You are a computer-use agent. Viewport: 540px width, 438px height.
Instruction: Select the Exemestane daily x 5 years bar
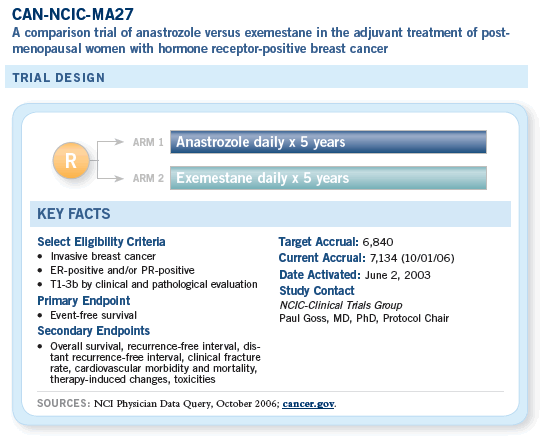pos(328,178)
